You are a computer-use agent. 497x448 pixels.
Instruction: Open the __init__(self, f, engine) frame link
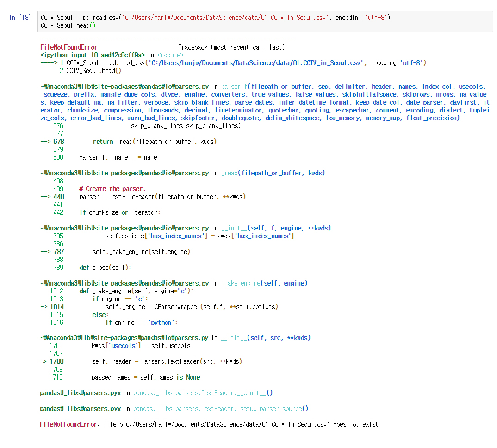[x=234, y=228]
